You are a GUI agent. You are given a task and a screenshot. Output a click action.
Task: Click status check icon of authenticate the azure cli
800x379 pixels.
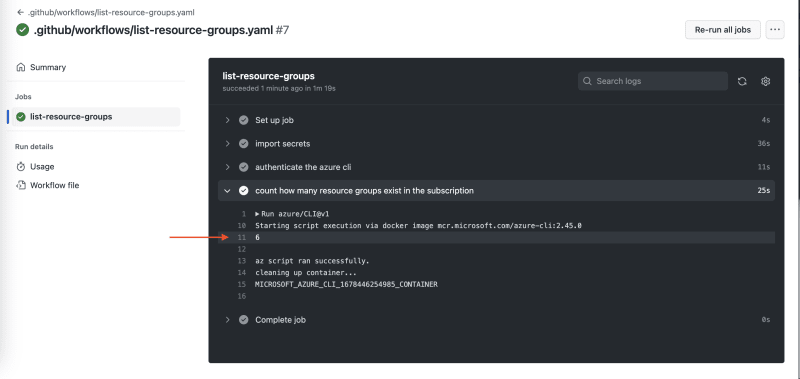[x=244, y=167]
